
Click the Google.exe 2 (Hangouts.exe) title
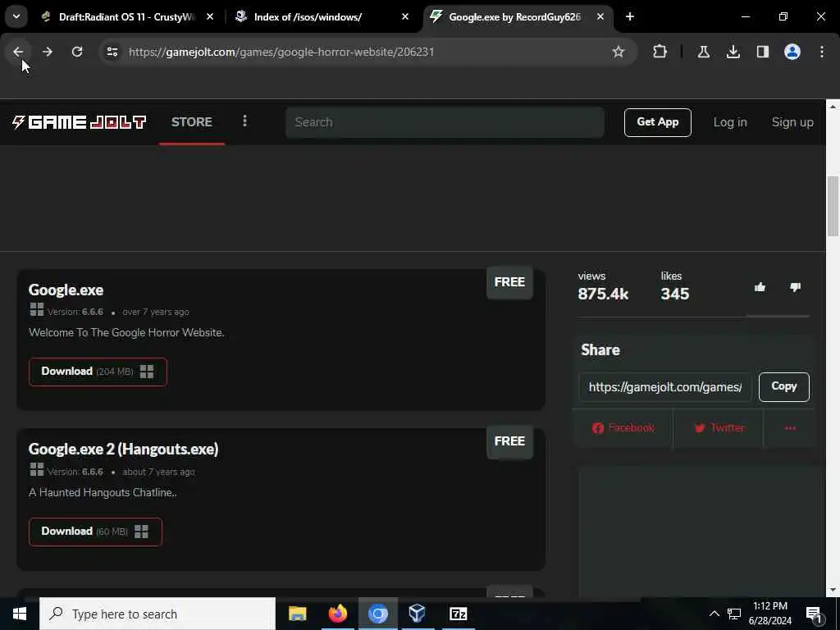[x=123, y=449]
